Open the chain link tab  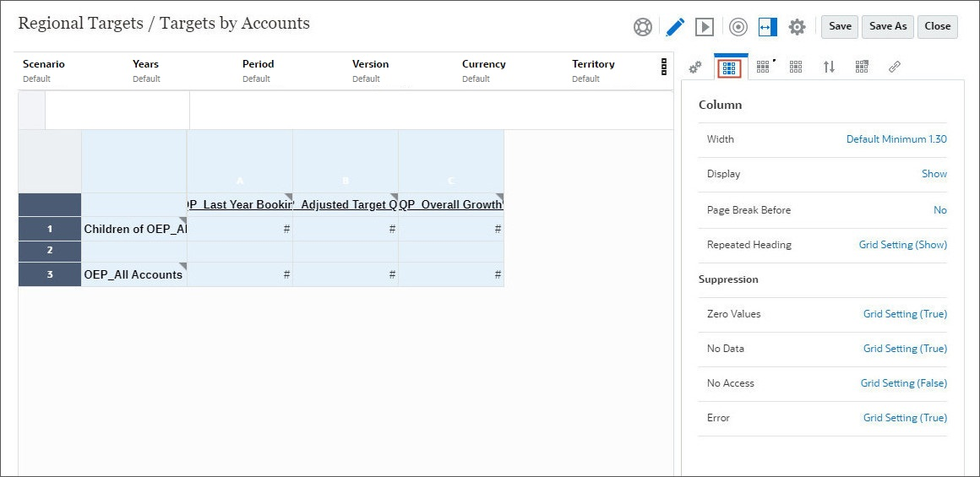[895, 67]
